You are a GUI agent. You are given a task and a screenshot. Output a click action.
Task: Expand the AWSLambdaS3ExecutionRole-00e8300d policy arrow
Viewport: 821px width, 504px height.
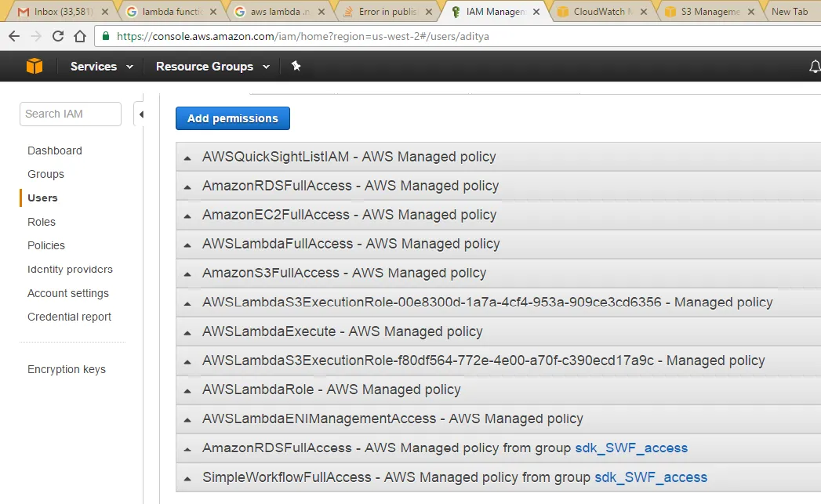pos(187,303)
